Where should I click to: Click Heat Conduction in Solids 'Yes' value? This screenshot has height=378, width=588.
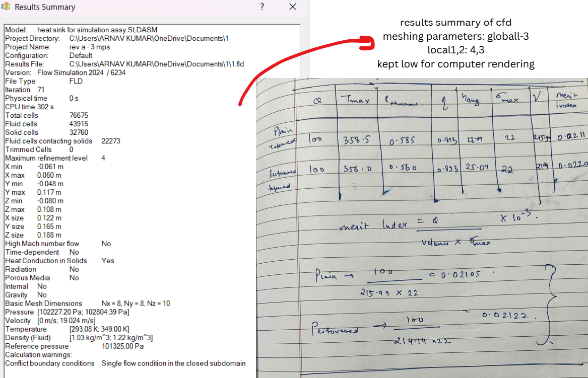[108, 261]
